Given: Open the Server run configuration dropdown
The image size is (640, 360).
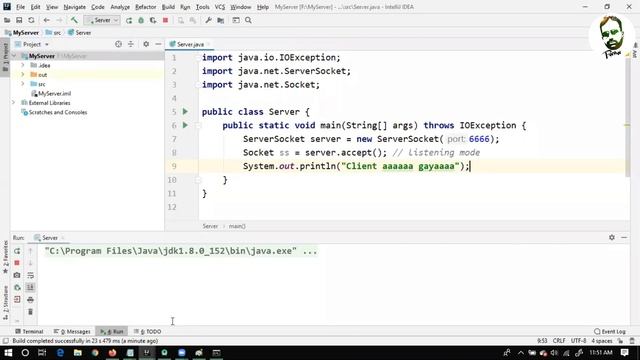Looking at the screenshot, I should click(102, 20).
